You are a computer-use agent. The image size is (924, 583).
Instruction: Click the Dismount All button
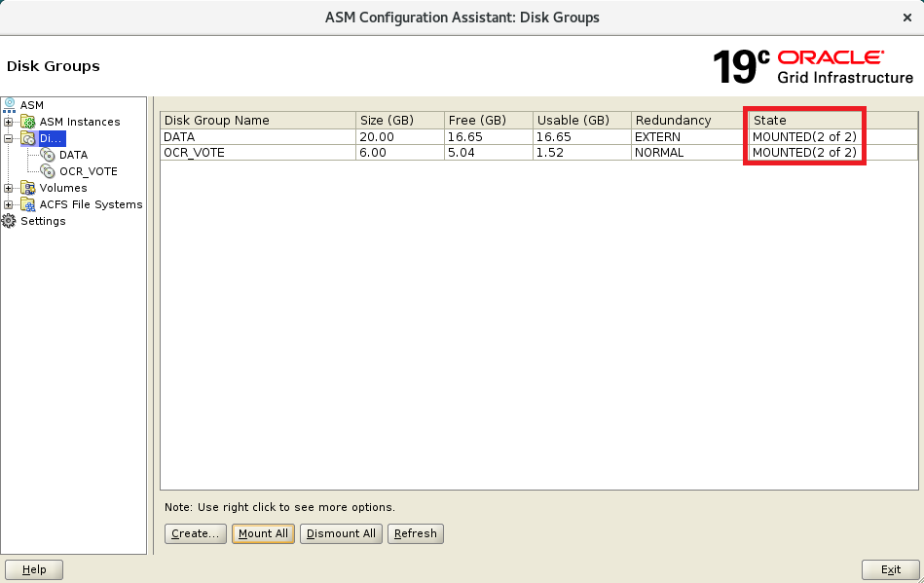tap(341, 533)
